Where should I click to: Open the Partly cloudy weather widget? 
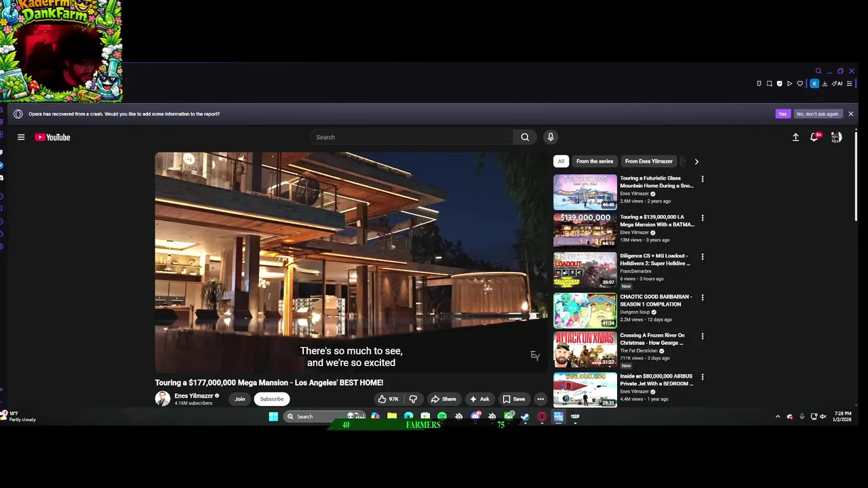pyautogui.click(x=19, y=416)
